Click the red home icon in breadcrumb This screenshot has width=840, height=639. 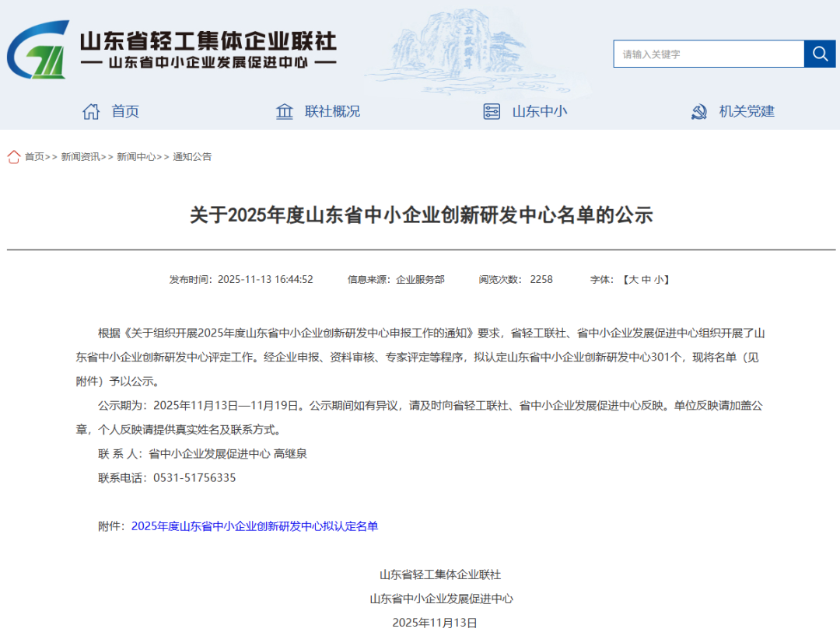click(x=14, y=157)
